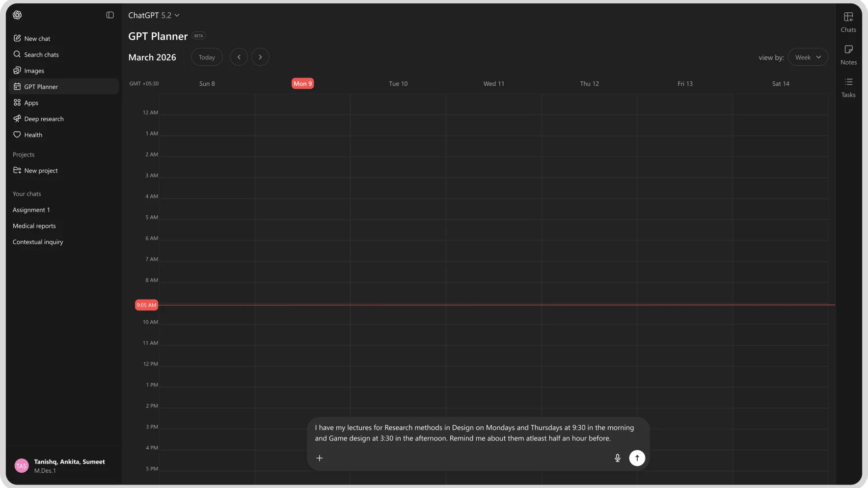
Task: Open the ChatGPT 5.2 model dropdown
Action: [x=154, y=15]
